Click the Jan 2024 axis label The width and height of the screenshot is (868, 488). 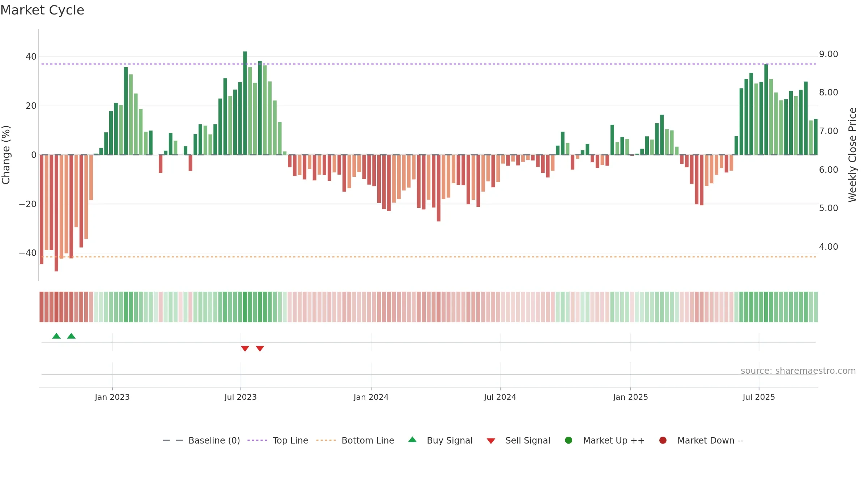(371, 397)
